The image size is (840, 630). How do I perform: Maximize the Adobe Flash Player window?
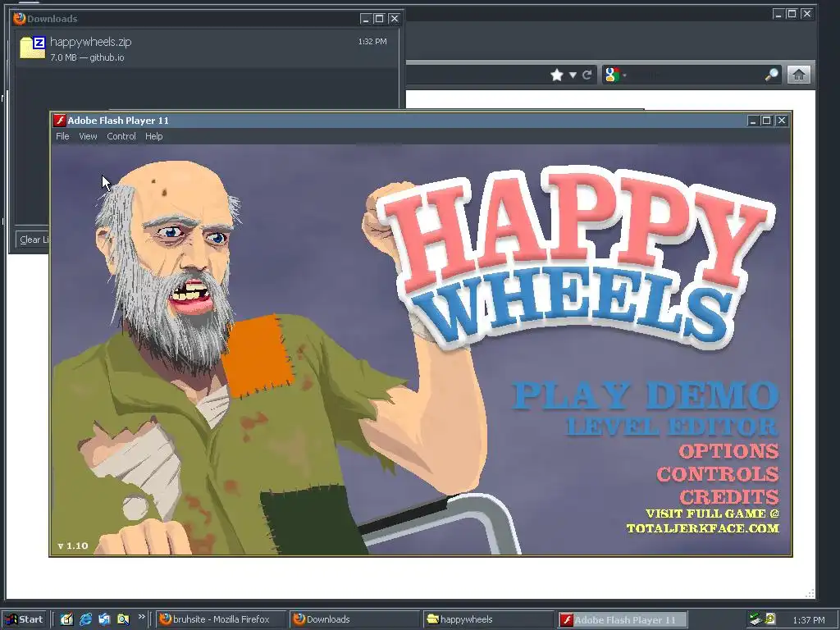pos(767,121)
